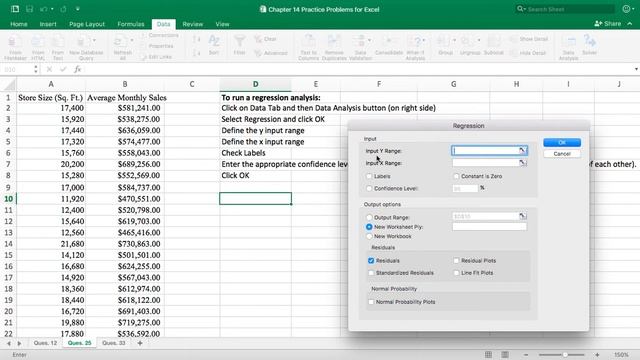Select the New Workbook radio button

tap(369, 236)
